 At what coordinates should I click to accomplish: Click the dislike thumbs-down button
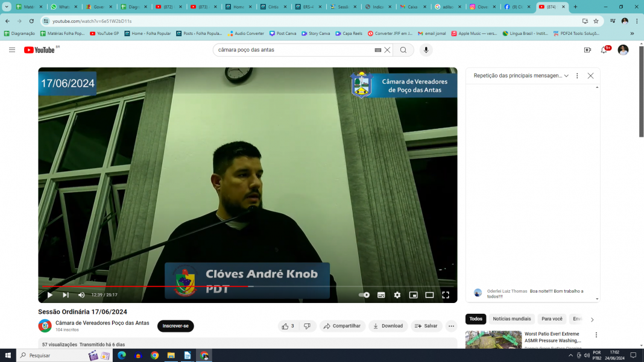[307, 326]
